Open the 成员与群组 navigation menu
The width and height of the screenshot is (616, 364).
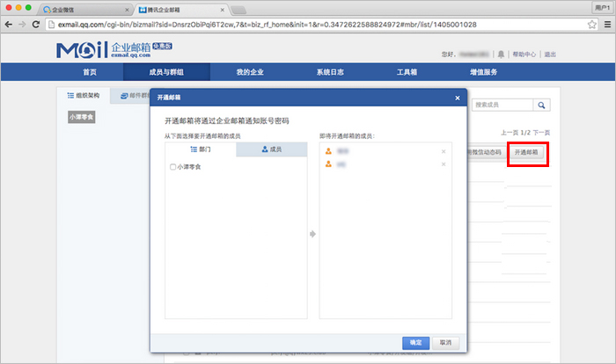point(166,72)
